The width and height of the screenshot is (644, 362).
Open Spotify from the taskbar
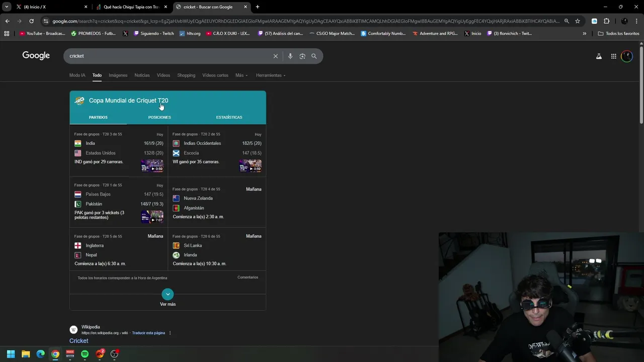tap(85, 354)
